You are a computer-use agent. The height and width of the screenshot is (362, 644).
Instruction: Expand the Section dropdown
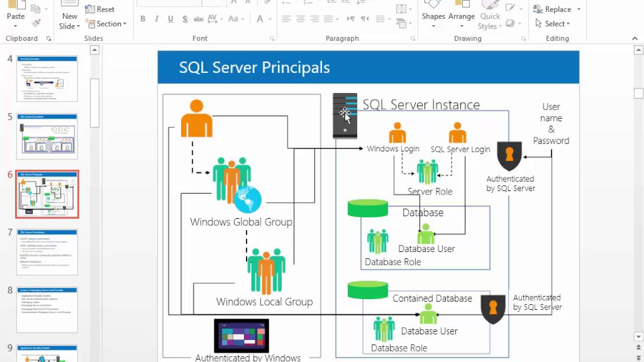click(x=124, y=24)
